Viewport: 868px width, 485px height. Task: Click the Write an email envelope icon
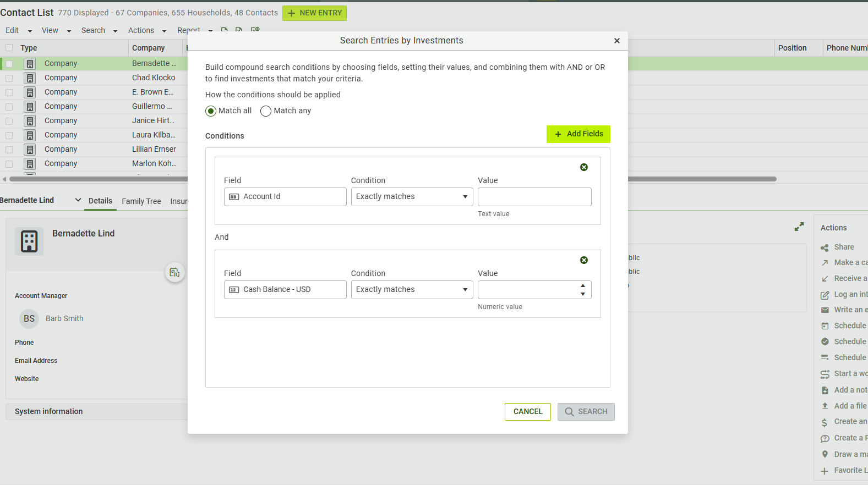(825, 310)
